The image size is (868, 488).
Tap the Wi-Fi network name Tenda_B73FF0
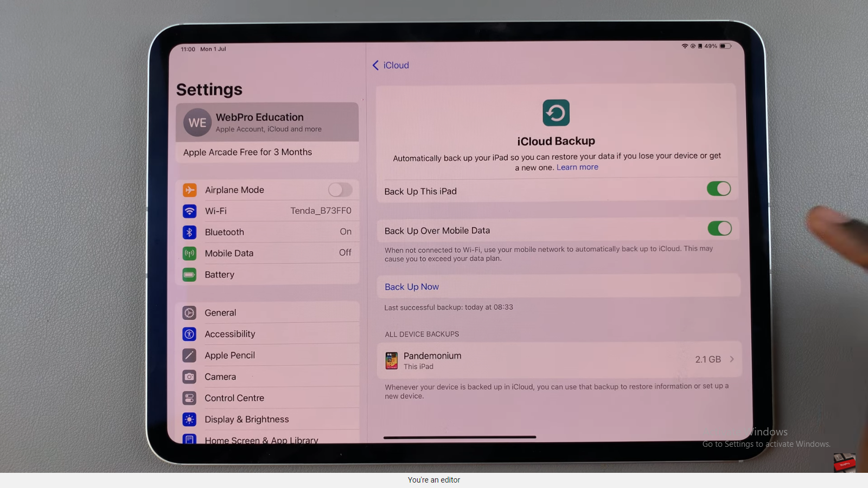click(321, 210)
